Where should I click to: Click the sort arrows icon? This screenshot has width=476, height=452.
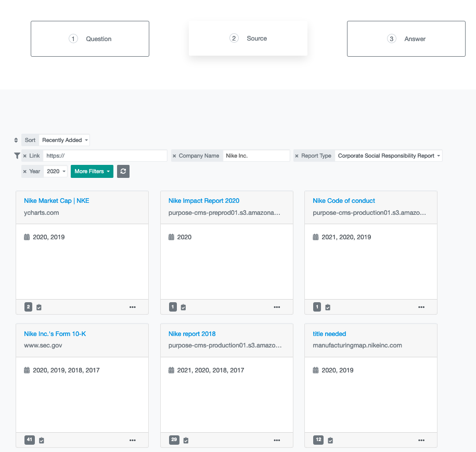(16, 140)
